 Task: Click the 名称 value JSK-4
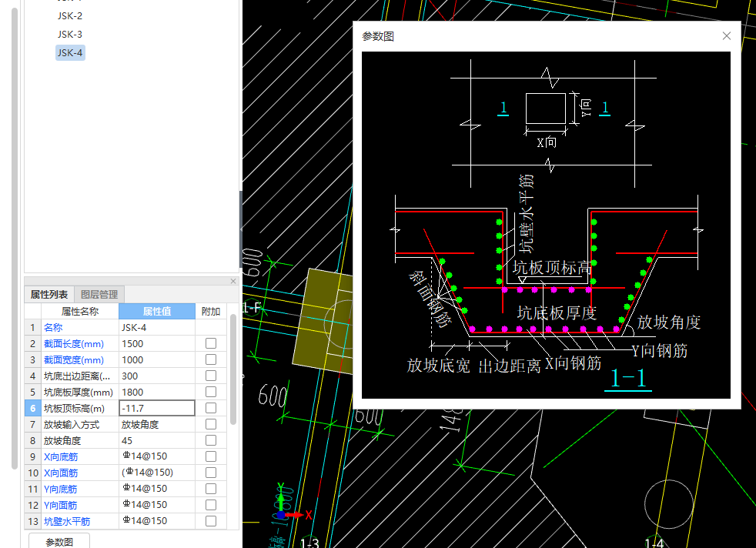click(157, 328)
